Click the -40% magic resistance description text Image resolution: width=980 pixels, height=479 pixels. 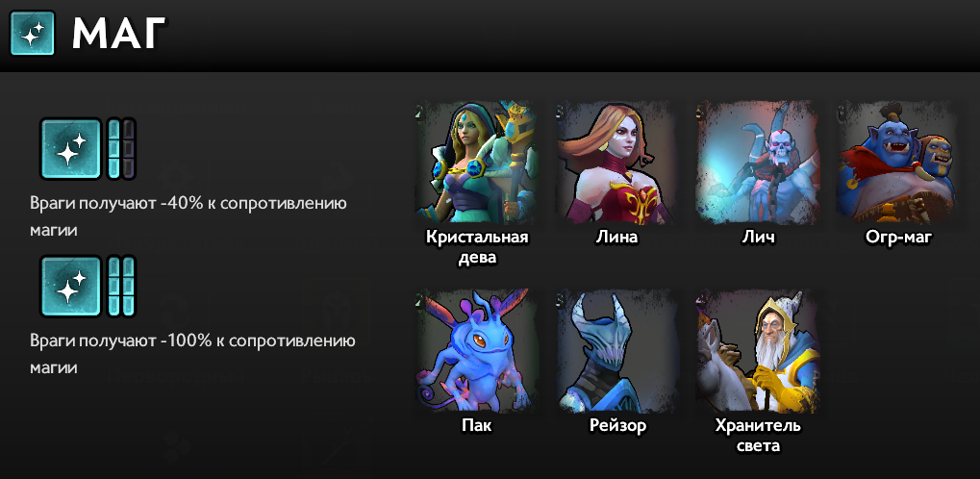click(x=188, y=217)
